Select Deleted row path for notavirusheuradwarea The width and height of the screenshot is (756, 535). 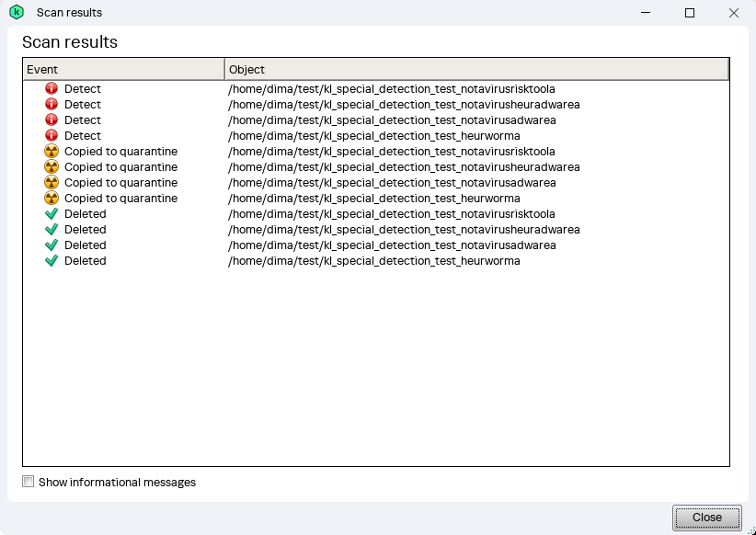coord(404,230)
